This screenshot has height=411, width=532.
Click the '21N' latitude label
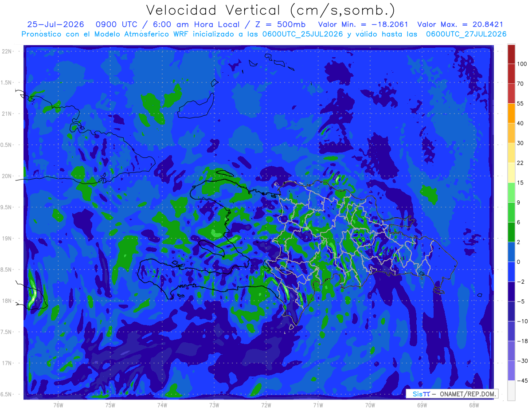coord(7,114)
